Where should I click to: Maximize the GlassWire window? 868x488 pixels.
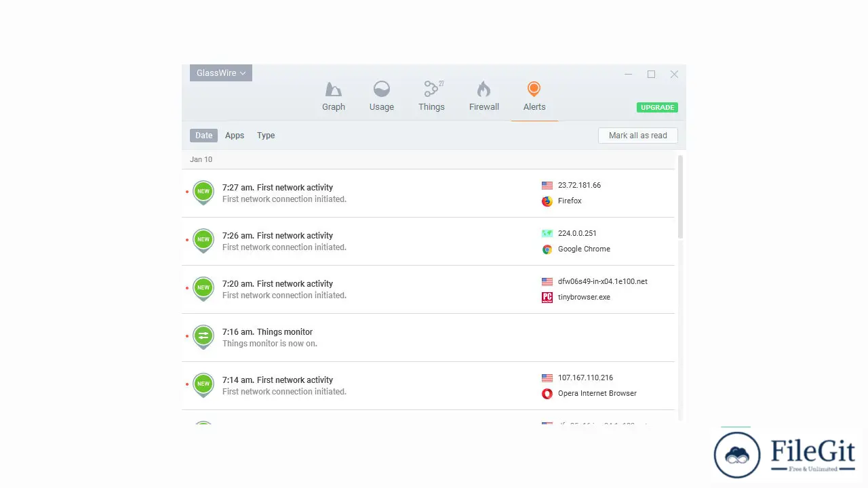click(651, 74)
